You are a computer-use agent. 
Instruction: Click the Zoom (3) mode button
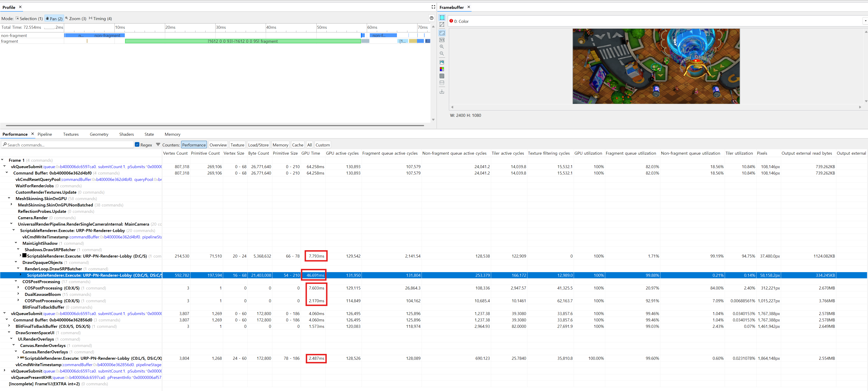pyautogui.click(x=76, y=18)
